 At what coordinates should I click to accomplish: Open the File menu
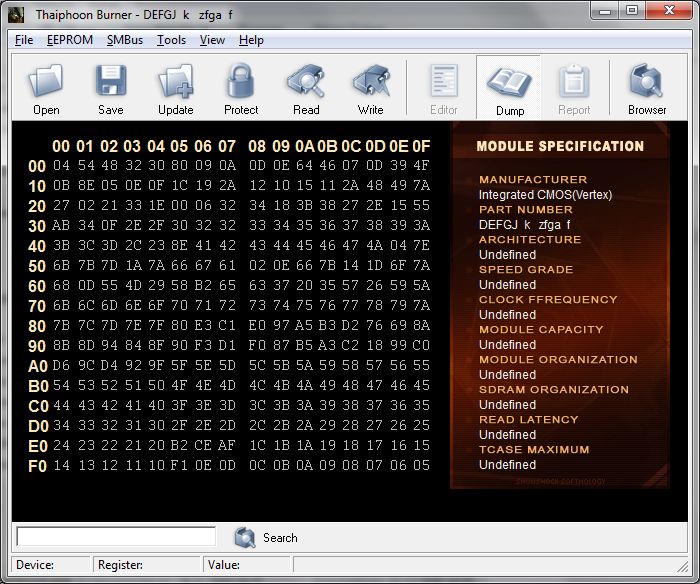(24, 40)
